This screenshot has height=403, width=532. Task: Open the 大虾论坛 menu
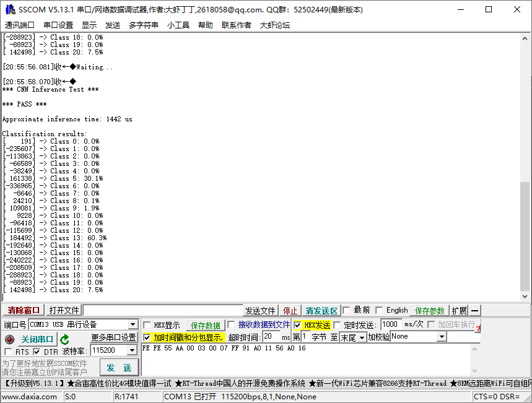pyautogui.click(x=275, y=25)
